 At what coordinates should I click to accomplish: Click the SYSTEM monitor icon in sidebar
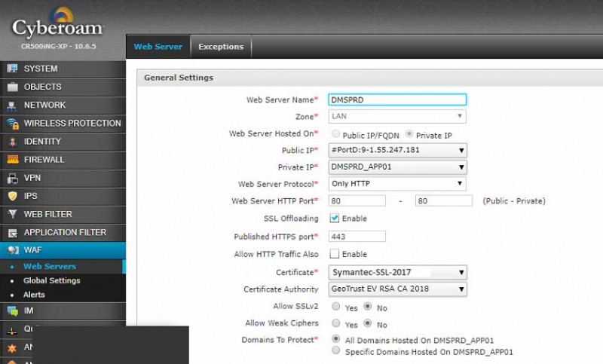12,69
